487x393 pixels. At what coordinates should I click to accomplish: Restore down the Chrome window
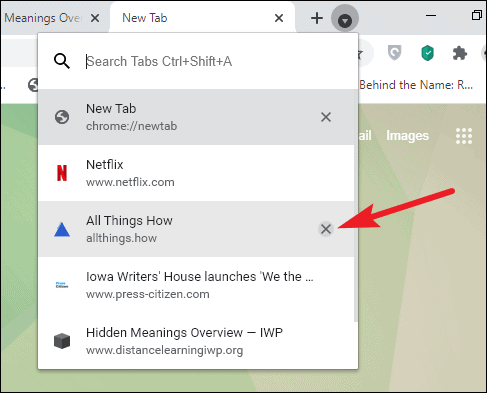coord(477,15)
